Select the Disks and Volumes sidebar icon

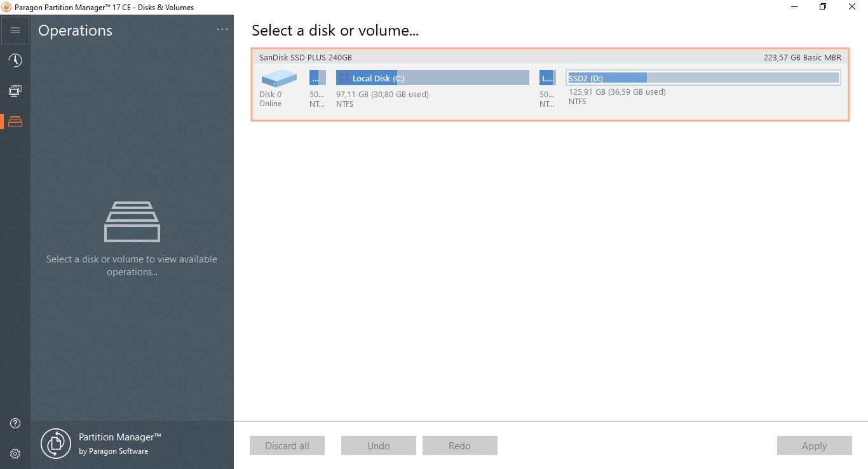coord(15,121)
